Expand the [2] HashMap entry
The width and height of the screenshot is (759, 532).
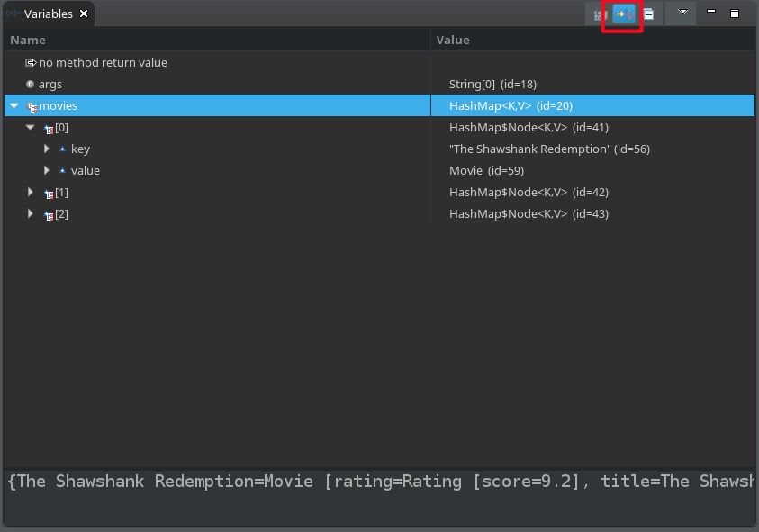(31, 214)
